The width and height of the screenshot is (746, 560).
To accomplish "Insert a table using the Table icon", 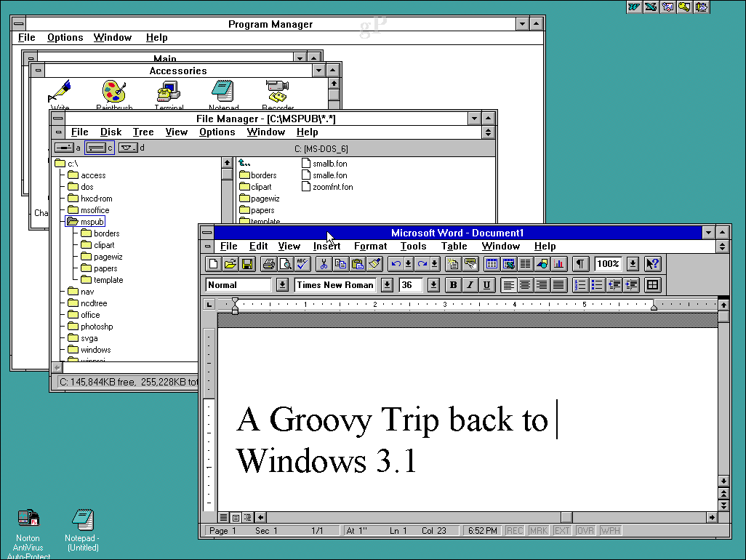I will 492,263.
